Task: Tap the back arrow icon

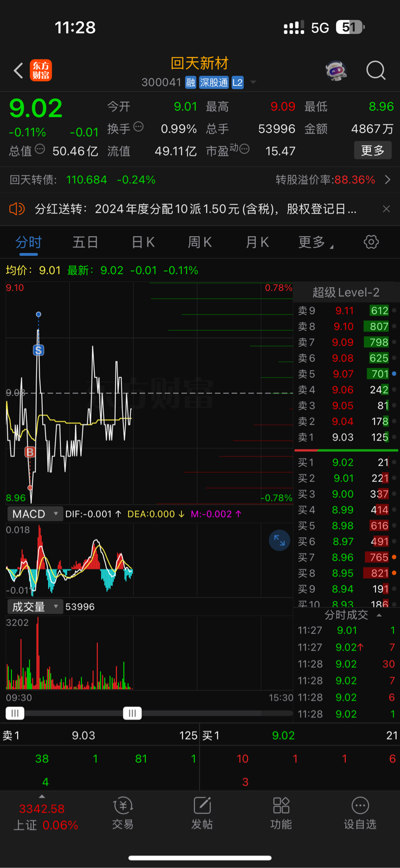Action: click(x=19, y=71)
